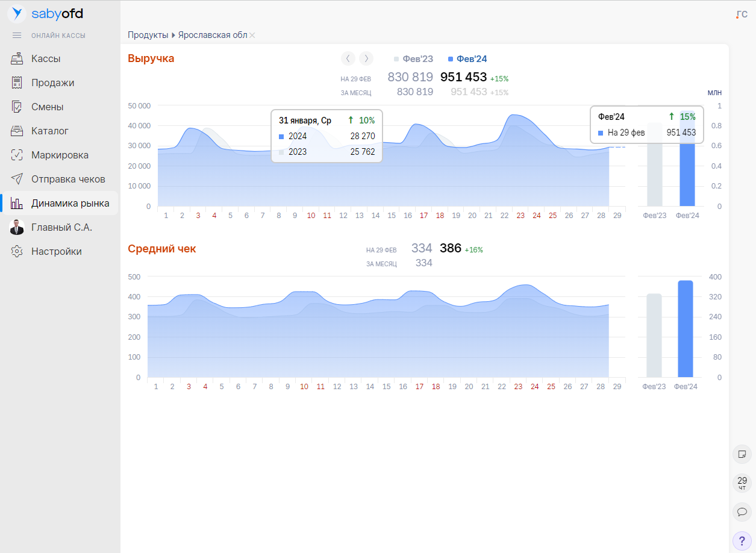Open the notes sticker icon
Image resolution: width=756 pixels, height=553 pixels.
742,454
